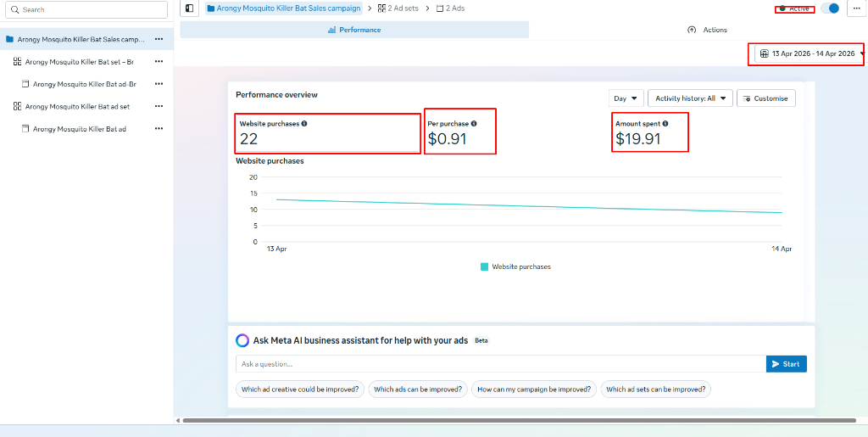Click the Beta badge next to assistant heading
The width and height of the screenshot is (868, 437).
[481, 340]
